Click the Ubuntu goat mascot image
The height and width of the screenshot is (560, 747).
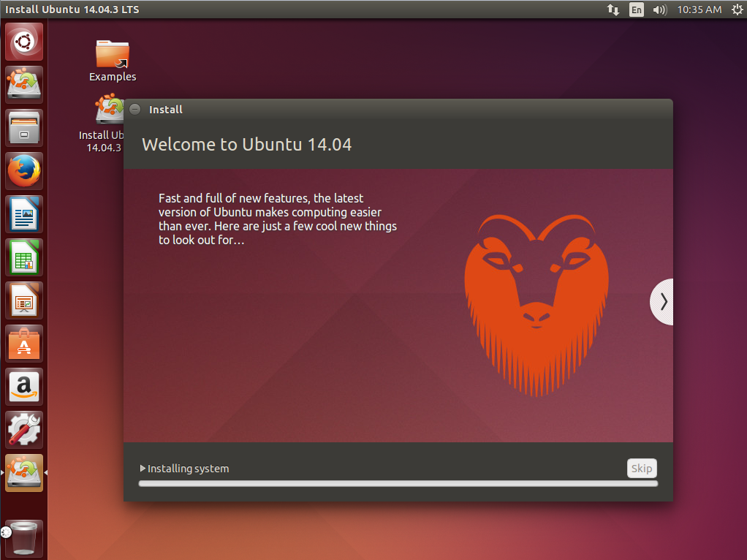537,305
